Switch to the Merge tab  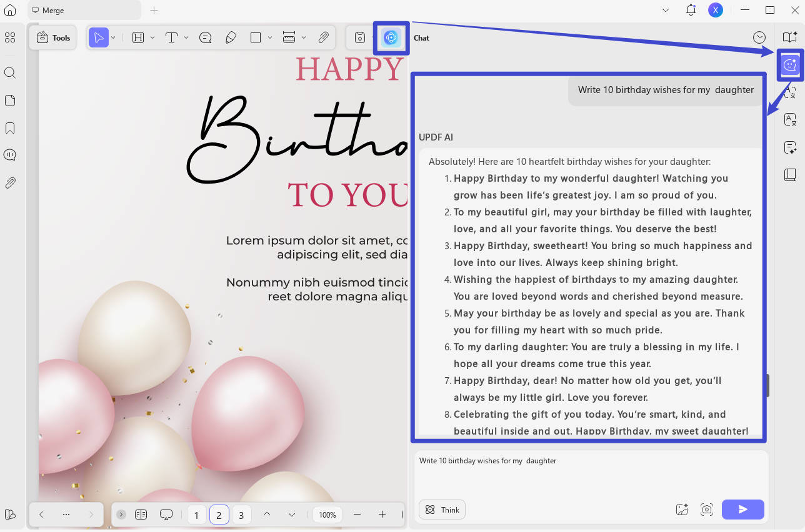click(84, 10)
